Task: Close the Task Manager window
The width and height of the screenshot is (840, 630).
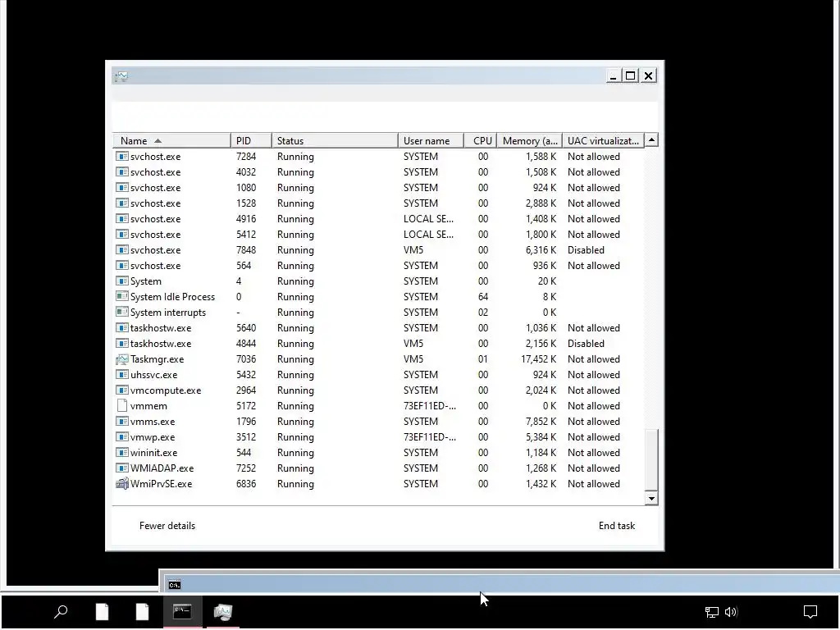Action: point(648,76)
